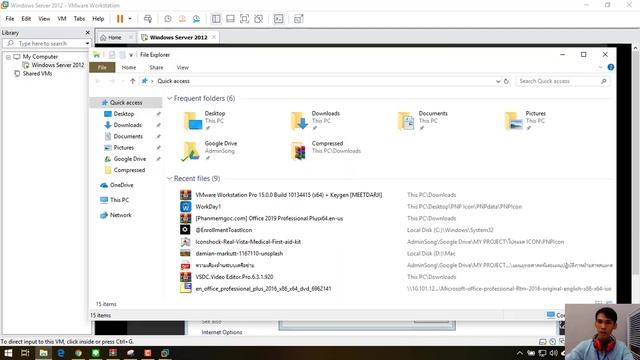Pause the virtual machine from VMware toolbar
640x360 pixels.
pyautogui.click(x=120, y=19)
